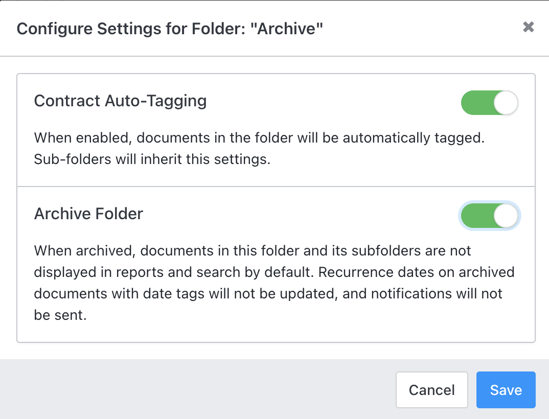Click the line ending "notifications will not"
Screen dimensions: 549x419
click(x=268, y=294)
